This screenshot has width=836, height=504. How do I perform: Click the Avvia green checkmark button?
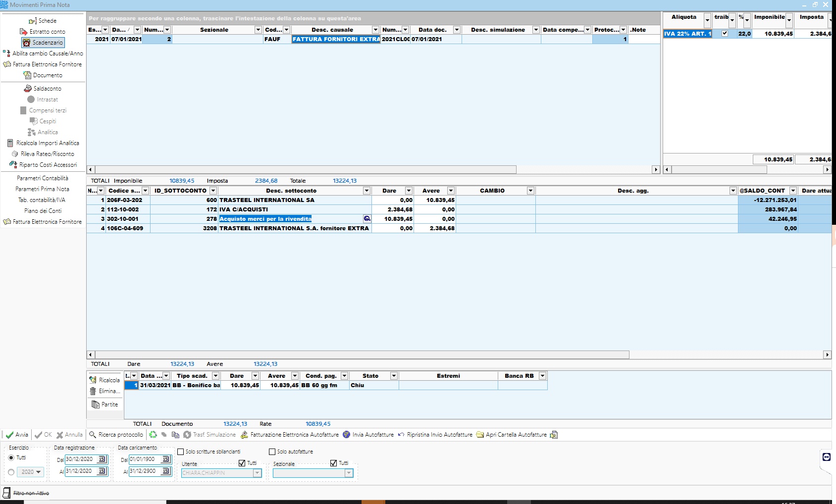[17, 435]
